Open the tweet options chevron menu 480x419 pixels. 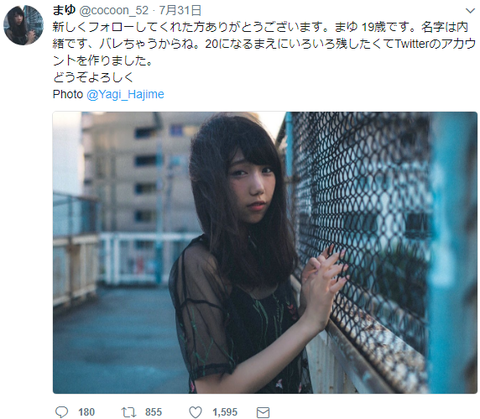[x=470, y=11]
